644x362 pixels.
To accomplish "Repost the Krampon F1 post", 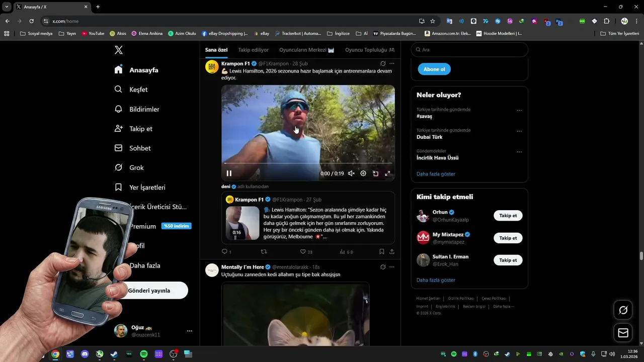I will (264, 251).
